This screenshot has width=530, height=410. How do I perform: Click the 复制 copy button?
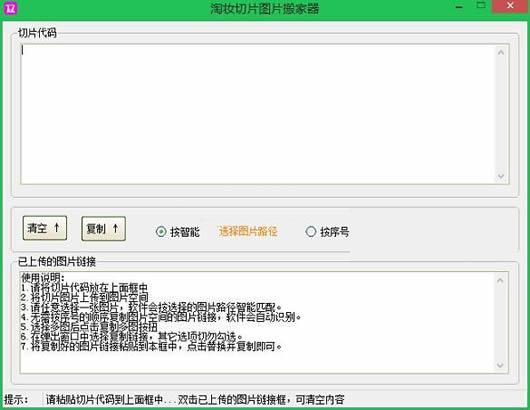(x=103, y=228)
